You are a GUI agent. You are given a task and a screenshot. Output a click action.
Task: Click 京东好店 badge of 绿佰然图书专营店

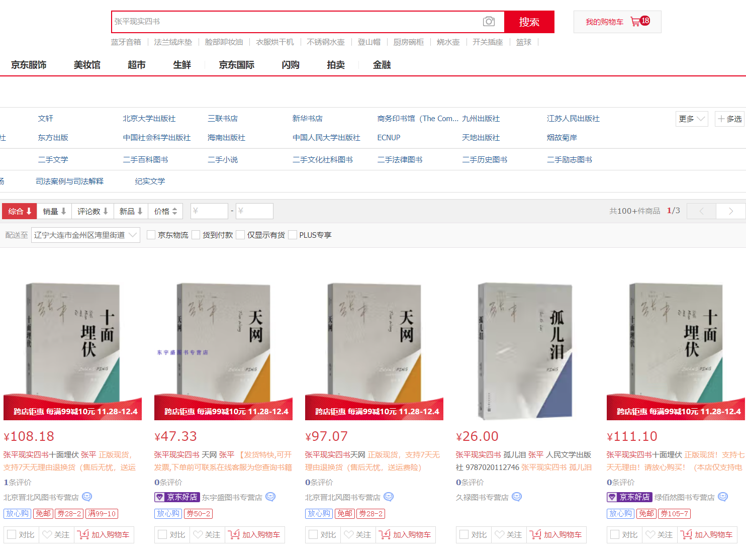pos(629,497)
